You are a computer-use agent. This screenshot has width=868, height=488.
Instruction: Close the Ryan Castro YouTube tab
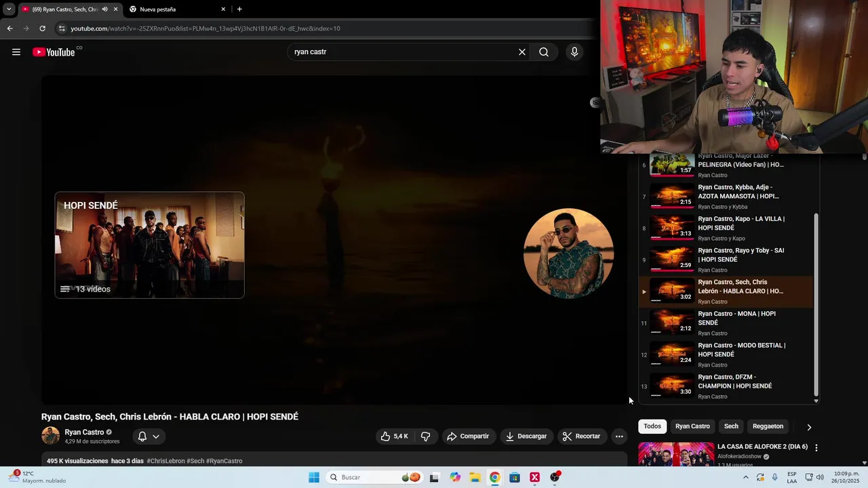click(115, 9)
